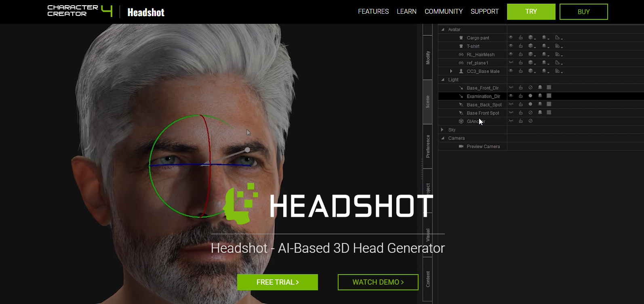Open the Preference side tab
644x304 pixels.
427,146
